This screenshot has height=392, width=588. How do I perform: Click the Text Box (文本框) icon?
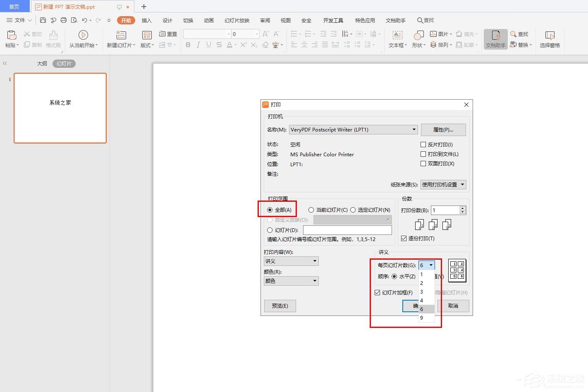coord(397,35)
